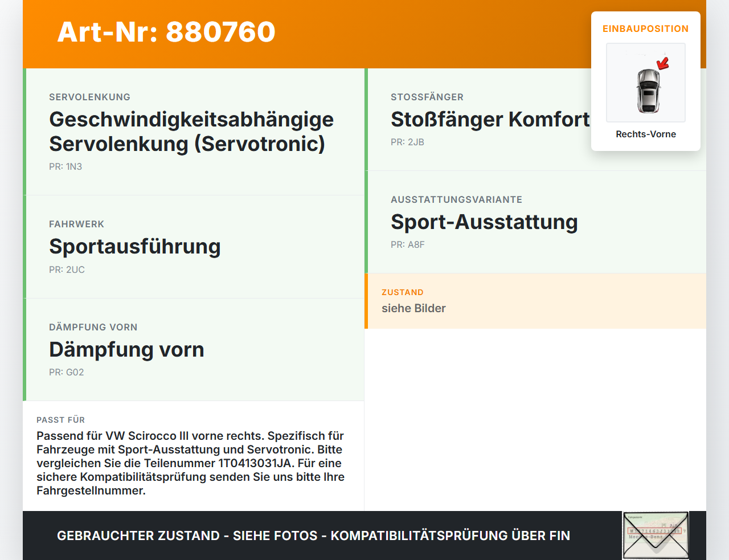Screen dimensions: 729x560
Task: Click the PR: 2UC code
Action: pos(67,270)
